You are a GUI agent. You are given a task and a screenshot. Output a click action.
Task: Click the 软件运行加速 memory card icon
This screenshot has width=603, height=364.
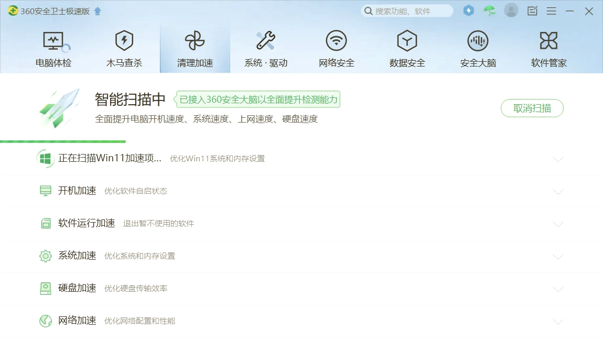point(46,224)
